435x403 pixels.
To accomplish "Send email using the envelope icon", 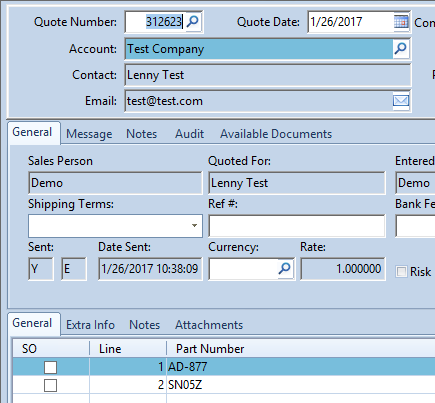I will coord(401,101).
